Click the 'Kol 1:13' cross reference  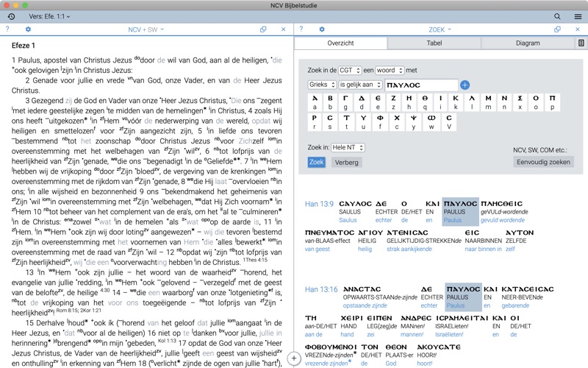pos(168,341)
